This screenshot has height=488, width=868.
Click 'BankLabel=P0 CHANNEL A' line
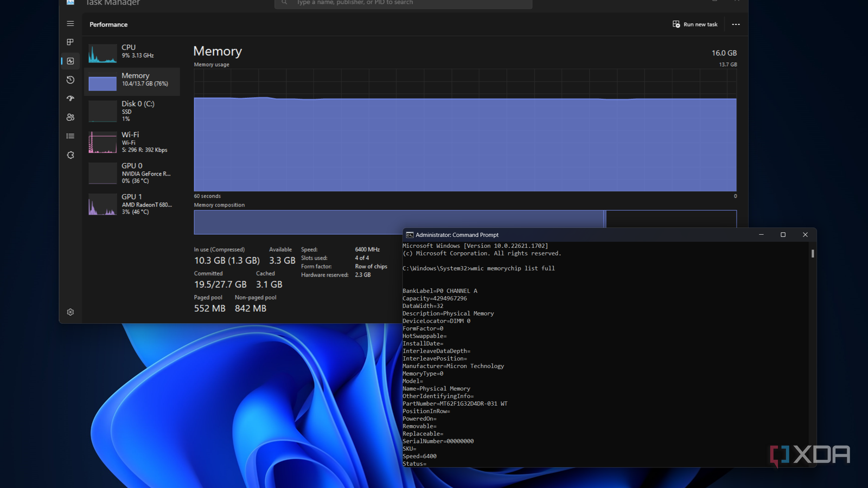440,291
